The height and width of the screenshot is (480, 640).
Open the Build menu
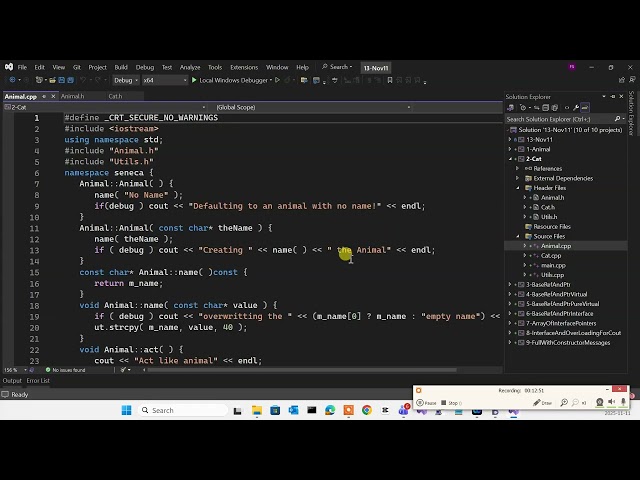tap(121, 67)
